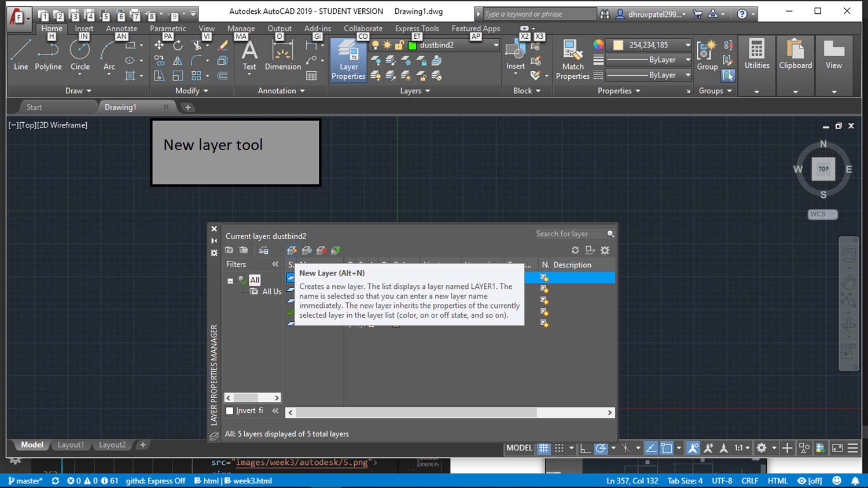Viewport: 868px width, 488px height.
Task: Expand the Layers panel
Action: (x=415, y=91)
